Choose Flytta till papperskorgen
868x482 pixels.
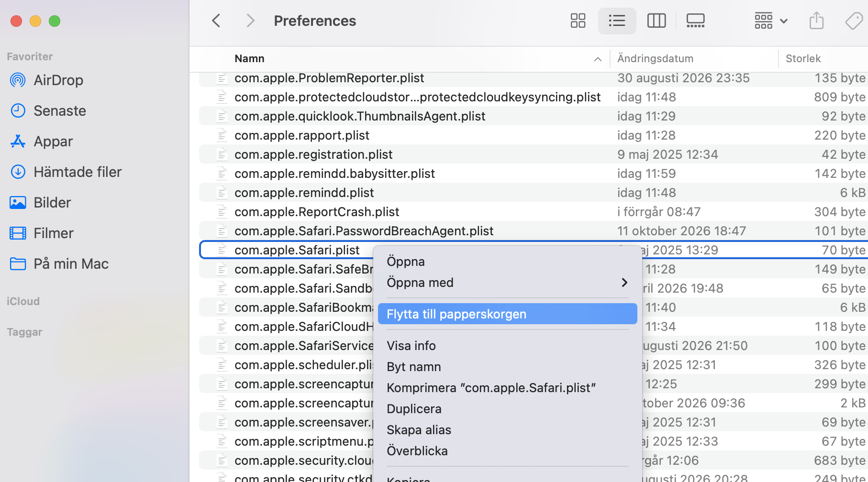[x=507, y=314]
